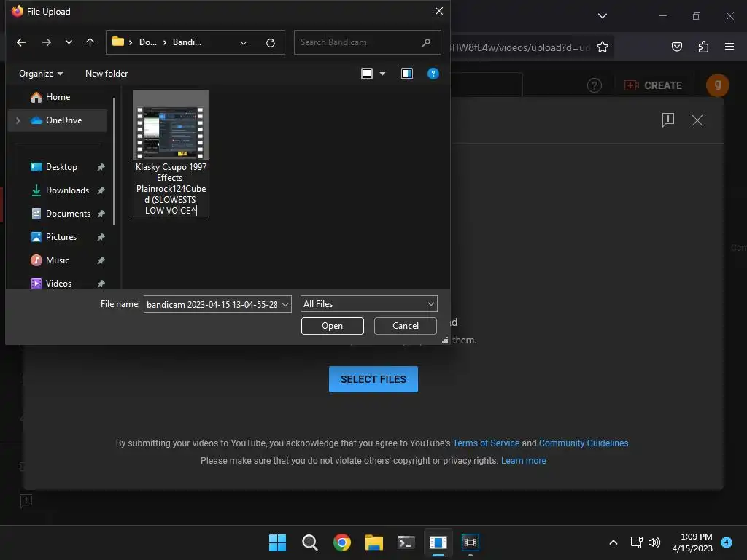The width and height of the screenshot is (747, 560).
Task: Open File Explorer from the taskbar
Action: click(x=374, y=542)
